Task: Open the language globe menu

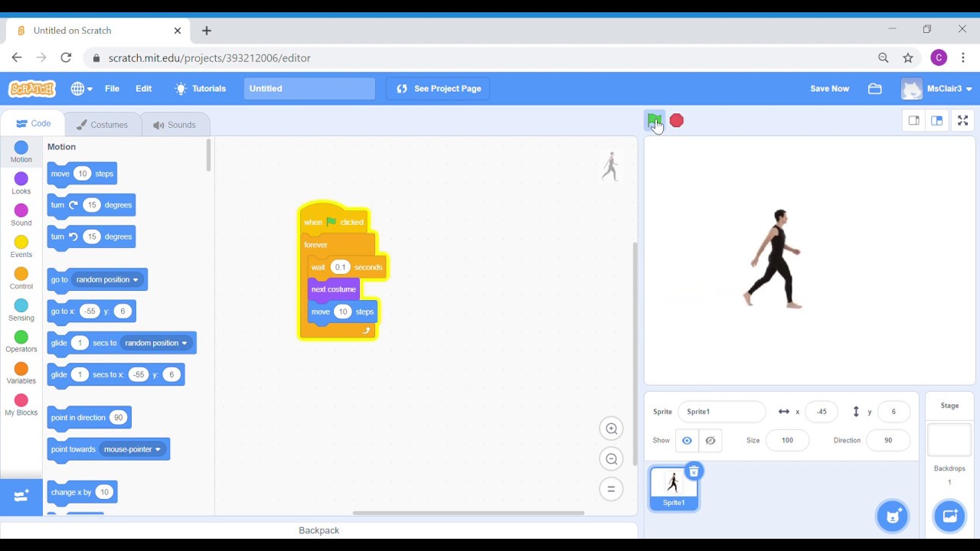Action: (x=81, y=89)
